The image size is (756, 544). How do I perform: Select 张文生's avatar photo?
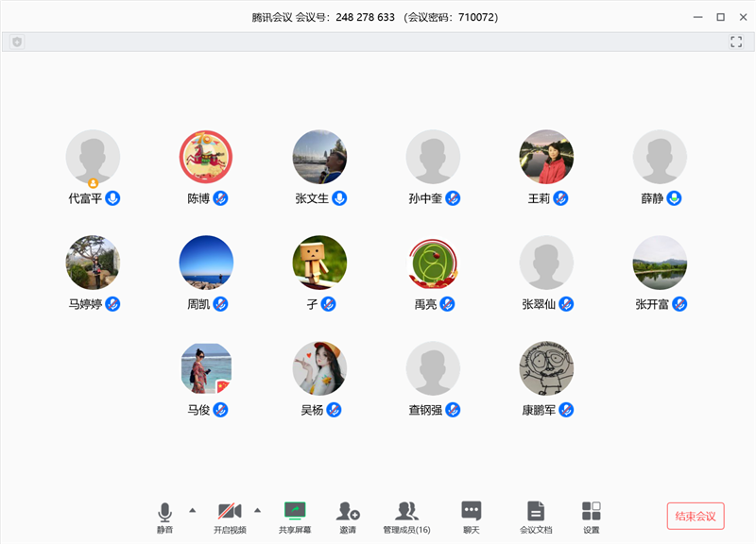click(319, 157)
